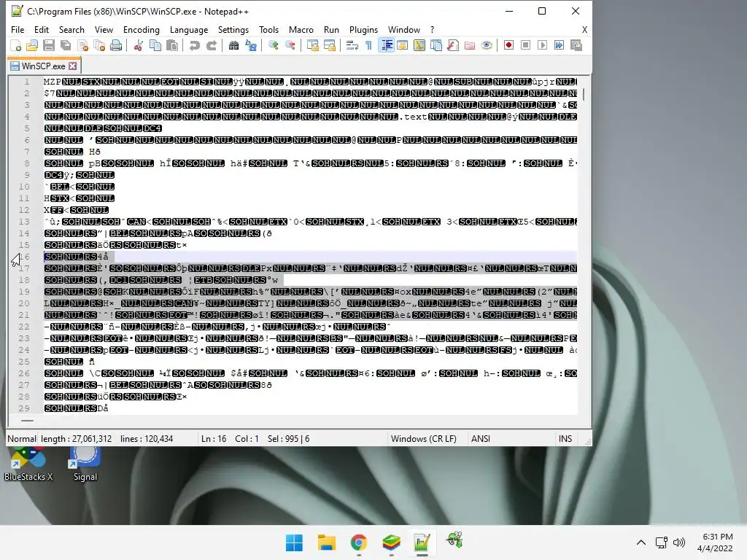
Task: Open the Language menu
Action: pos(189,29)
